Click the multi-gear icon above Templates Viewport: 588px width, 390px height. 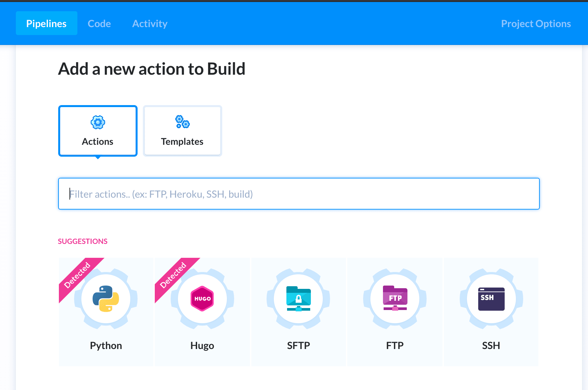(182, 122)
